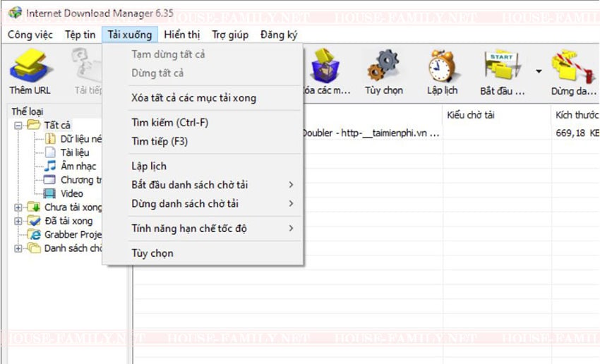Select the Tất cả category label
The image size is (600, 364).
click(x=57, y=125)
